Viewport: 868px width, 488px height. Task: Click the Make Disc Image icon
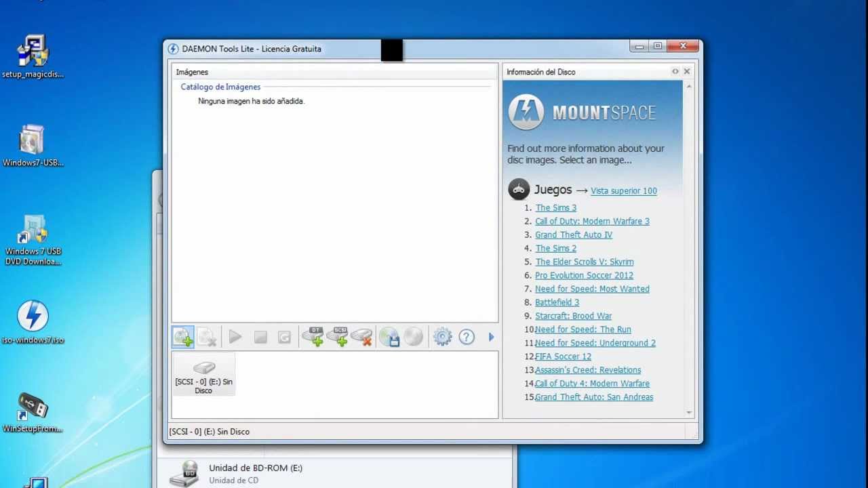tap(389, 337)
